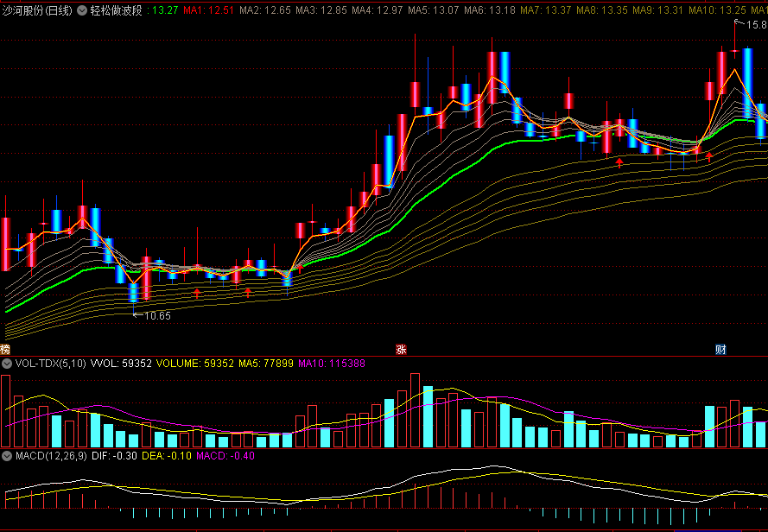Click the MA5: 13.07 value
The width and height of the screenshot is (768, 532).
tap(434, 10)
